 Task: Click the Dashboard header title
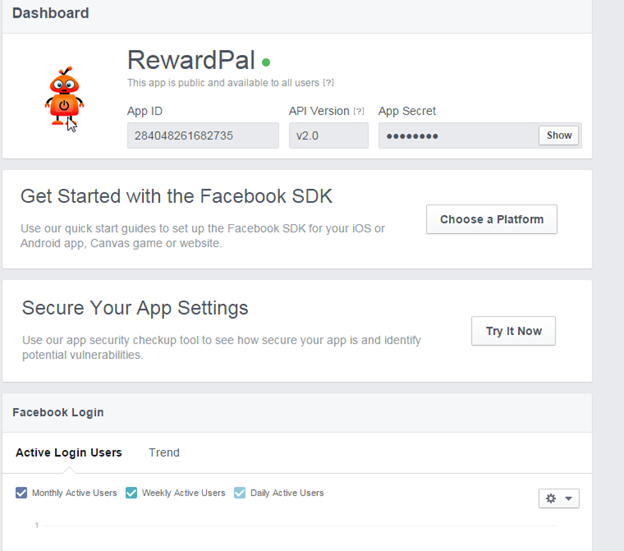[51, 13]
